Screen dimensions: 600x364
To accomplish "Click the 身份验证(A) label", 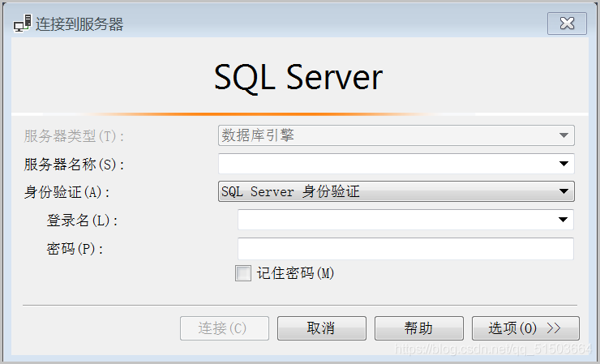I will (x=67, y=192).
